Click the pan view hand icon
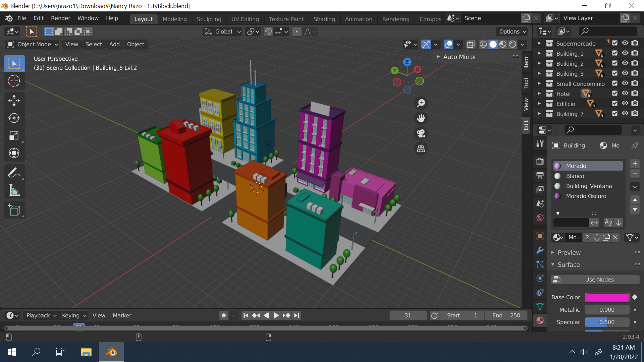 [421, 118]
